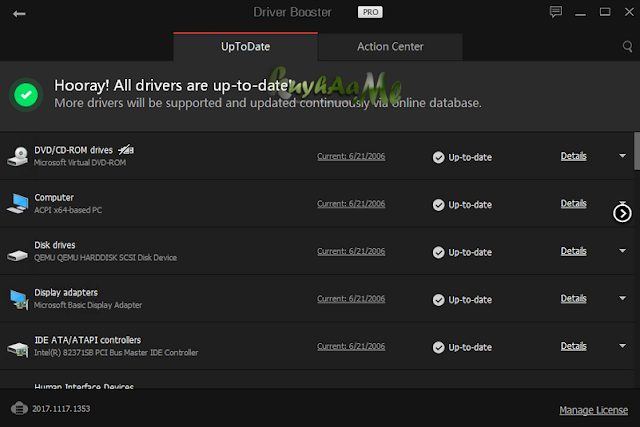Click the green all-up-to-date checkmark icon
This screenshot has width=640, height=427.
[x=26, y=95]
